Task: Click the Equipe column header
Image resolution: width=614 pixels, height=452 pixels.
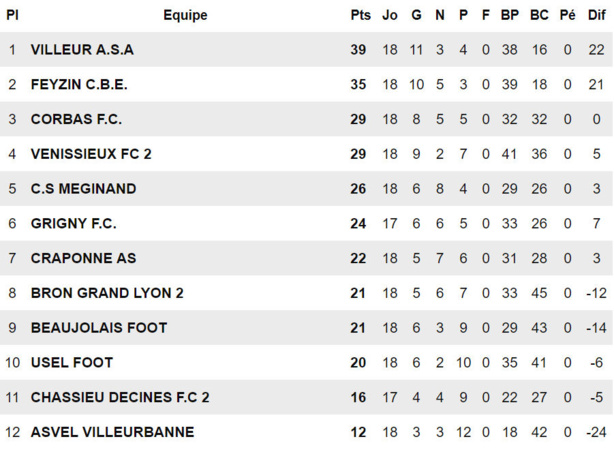Action: point(185,15)
